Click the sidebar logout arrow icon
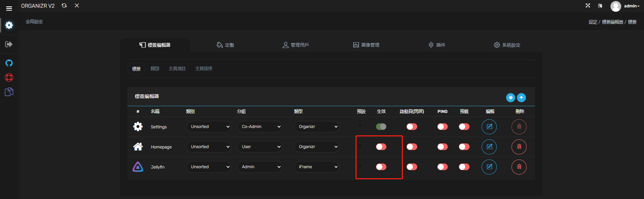644x199 pixels. pyautogui.click(x=9, y=44)
